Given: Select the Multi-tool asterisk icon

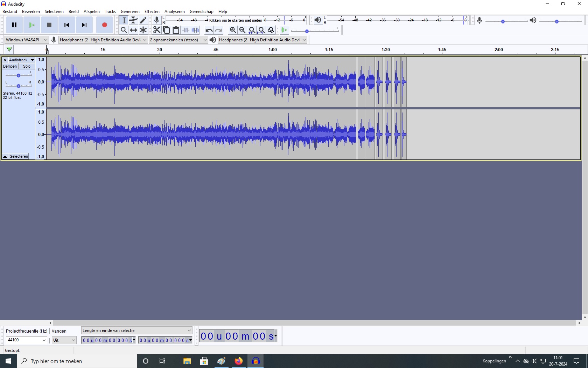Looking at the screenshot, I should 143,30.
